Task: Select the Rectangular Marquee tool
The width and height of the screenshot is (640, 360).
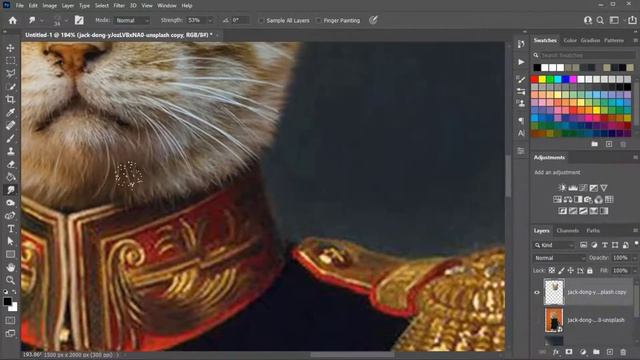Action: click(10, 61)
